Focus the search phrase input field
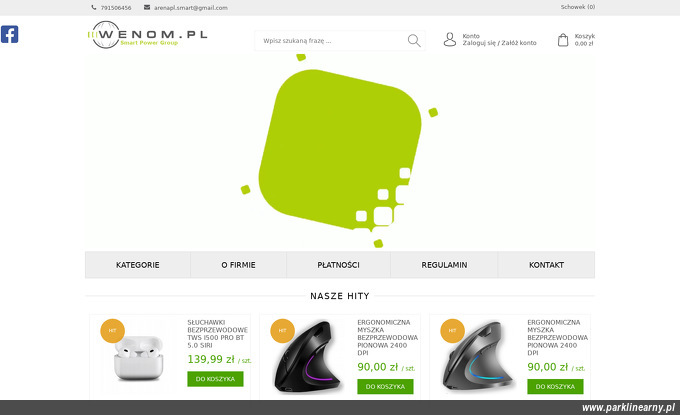The height and width of the screenshot is (415, 680). [x=332, y=41]
